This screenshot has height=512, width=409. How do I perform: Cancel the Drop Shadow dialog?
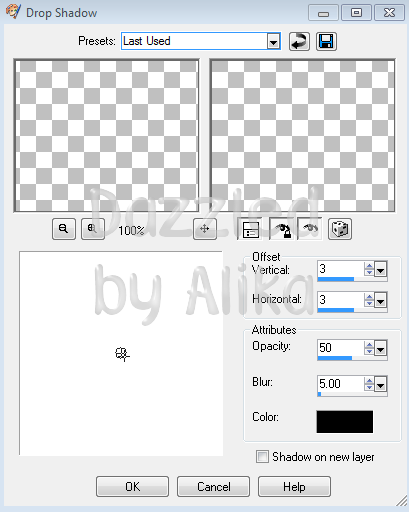(213, 487)
